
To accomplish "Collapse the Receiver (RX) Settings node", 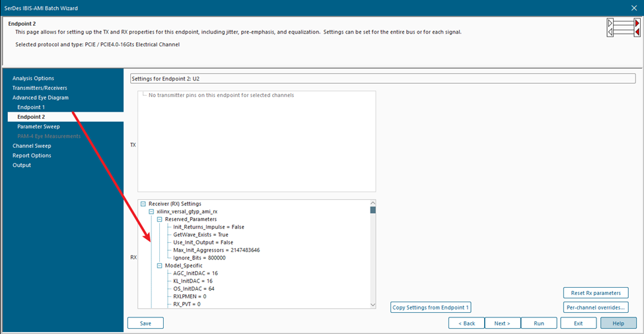I will [143, 204].
